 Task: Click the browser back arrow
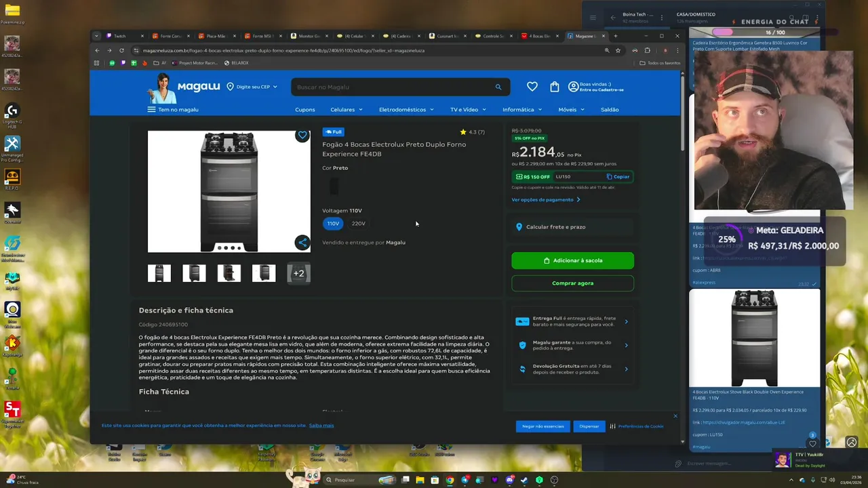[x=97, y=50]
